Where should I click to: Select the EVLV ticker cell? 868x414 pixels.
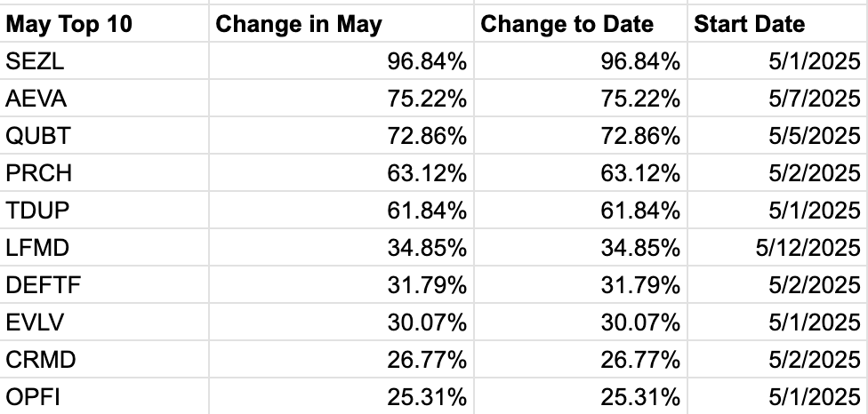click(x=104, y=322)
